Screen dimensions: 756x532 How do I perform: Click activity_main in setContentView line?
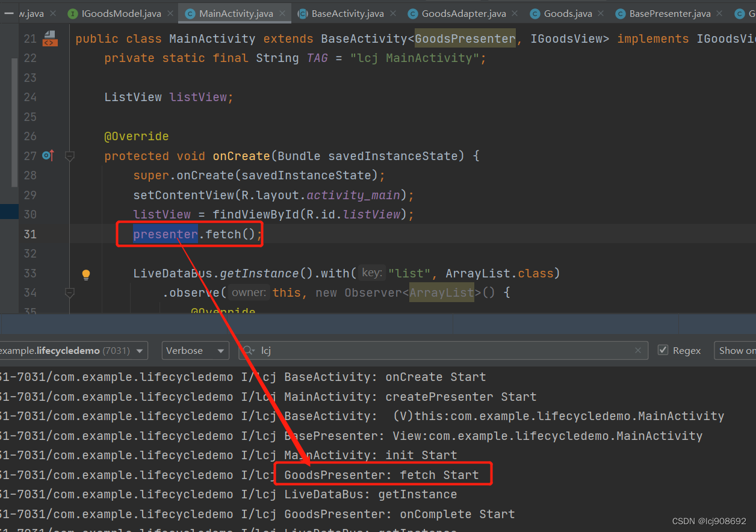(353, 195)
